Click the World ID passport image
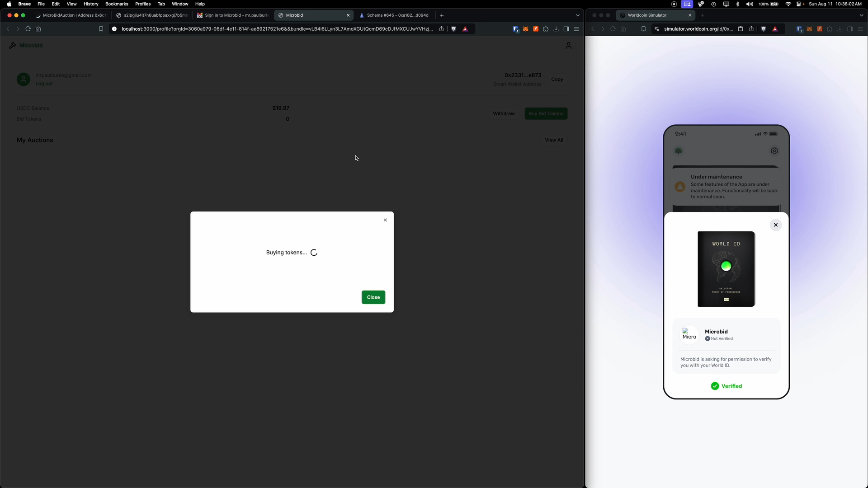This screenshot has height=488, width=868. (x=726, y=269)
